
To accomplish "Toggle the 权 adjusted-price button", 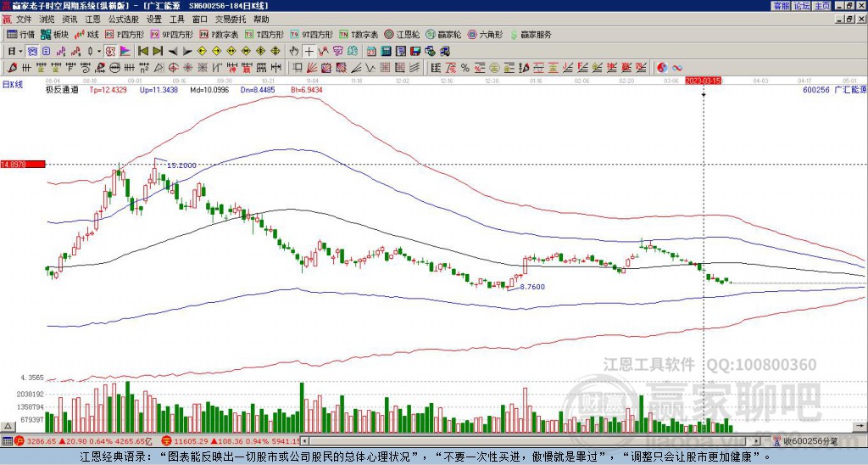I will point(110,52).
